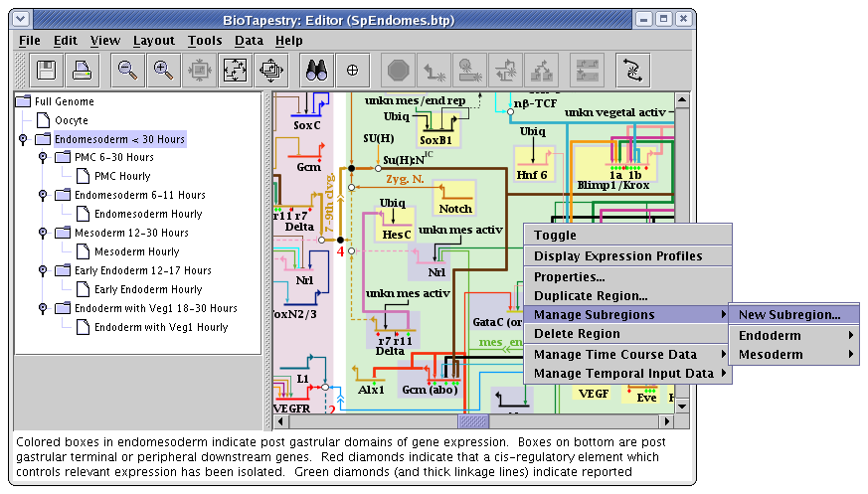Click the zoom-to-fit arrows icon

(x=235, y=70)
